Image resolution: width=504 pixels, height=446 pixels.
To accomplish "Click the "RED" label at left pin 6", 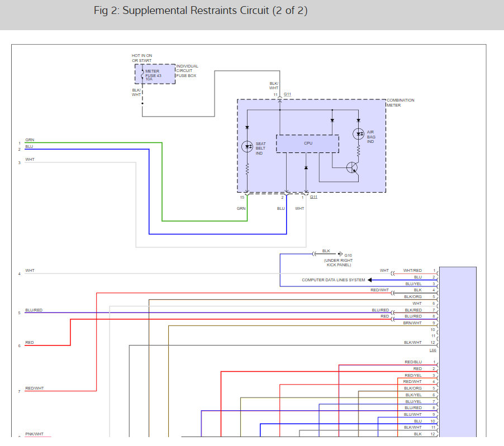I will pos(30,343).
